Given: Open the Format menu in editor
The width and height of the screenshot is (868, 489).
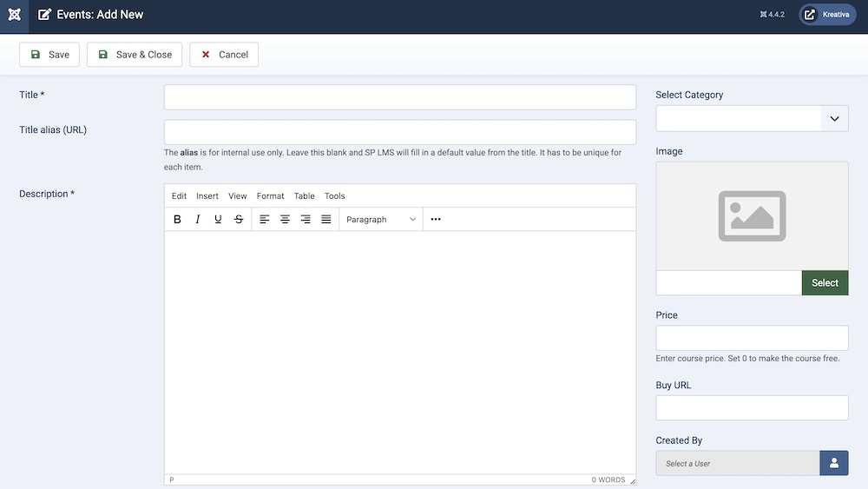Looking at the screenshot, I should [x=270, y=196].
